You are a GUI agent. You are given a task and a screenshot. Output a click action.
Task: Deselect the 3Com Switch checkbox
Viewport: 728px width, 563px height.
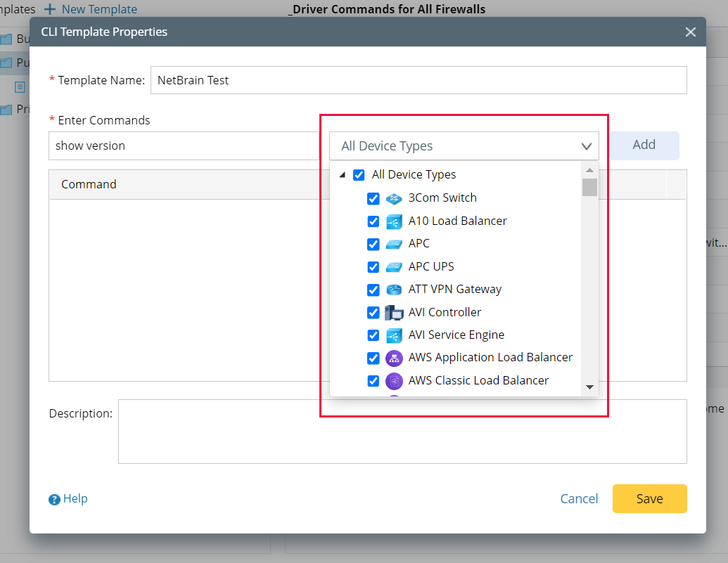pos(373,199)
